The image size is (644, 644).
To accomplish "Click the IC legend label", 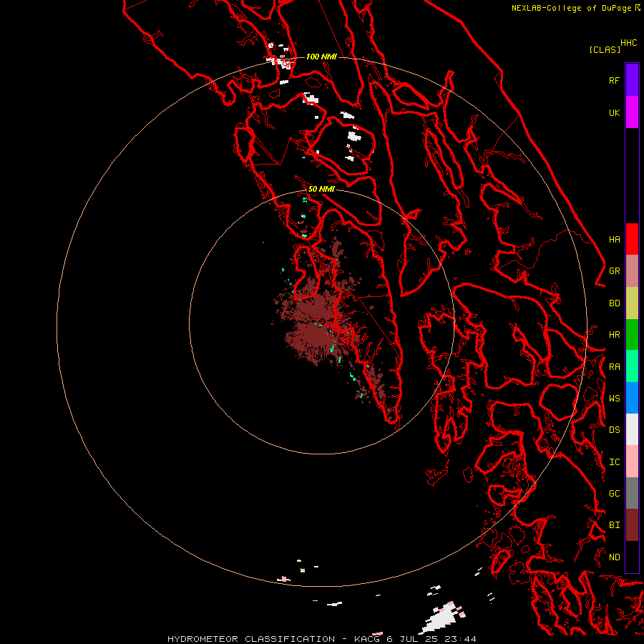I will point(615,462).
